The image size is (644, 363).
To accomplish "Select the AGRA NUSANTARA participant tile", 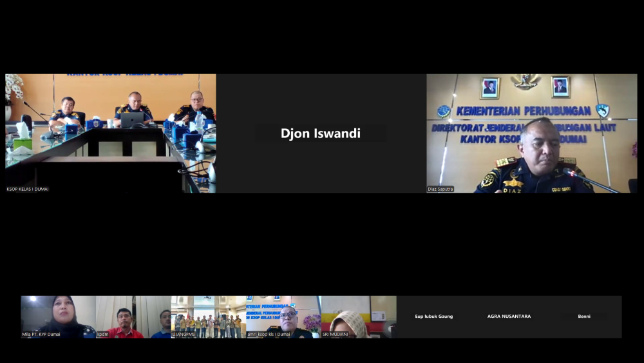I will [509, 317].
